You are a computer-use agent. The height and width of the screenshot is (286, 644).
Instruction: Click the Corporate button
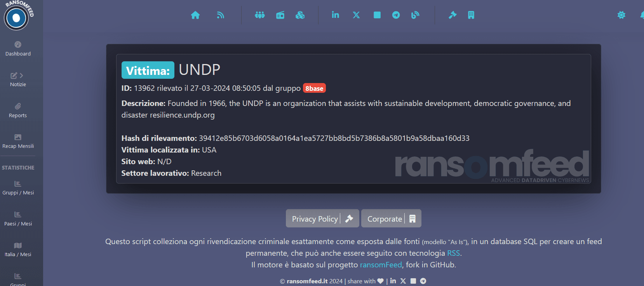point(391,218)
